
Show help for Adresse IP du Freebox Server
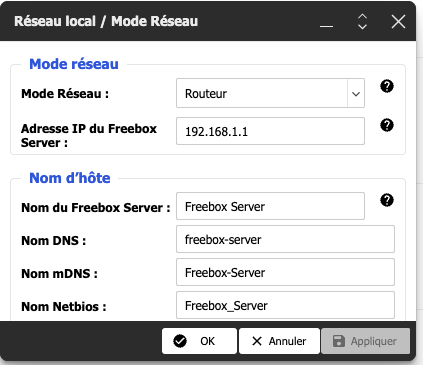point(387,125)
